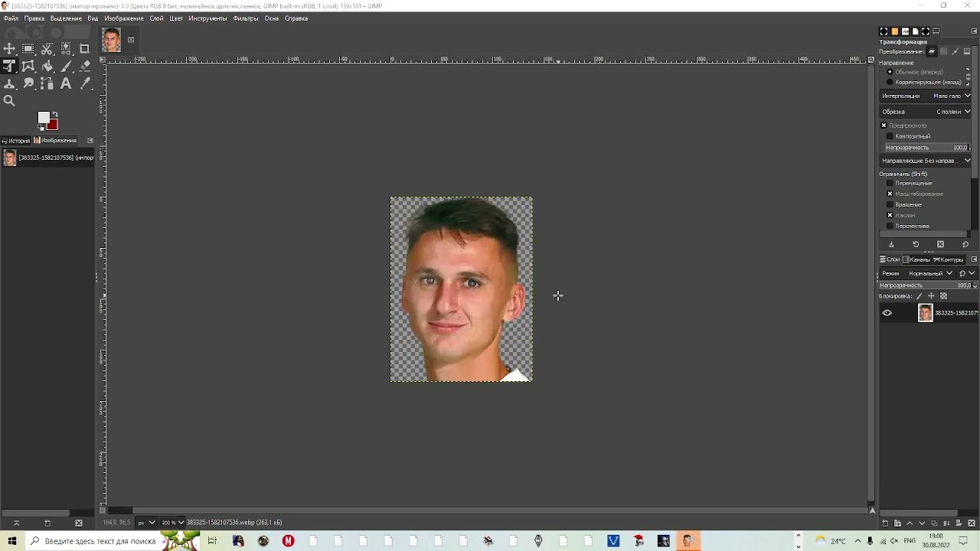Open the Выделение menu
This screenshot has height=551, width=980.
click(66, 18)
